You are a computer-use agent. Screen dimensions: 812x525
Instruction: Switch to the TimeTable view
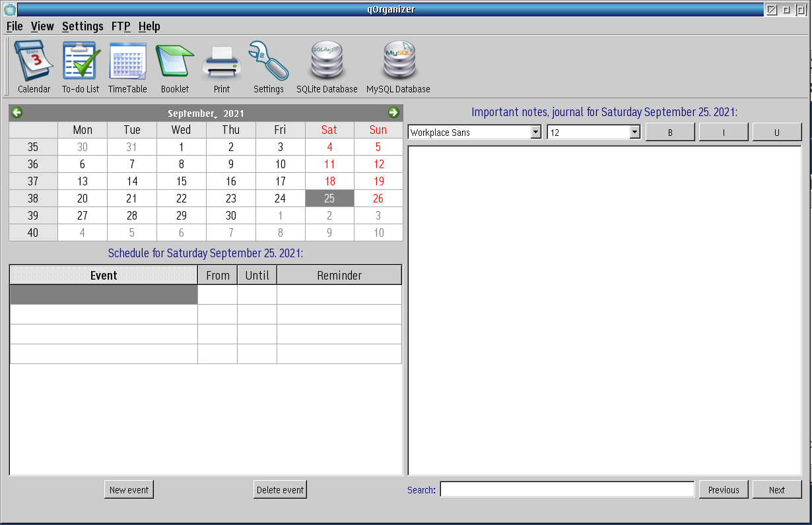pos(127,67)
